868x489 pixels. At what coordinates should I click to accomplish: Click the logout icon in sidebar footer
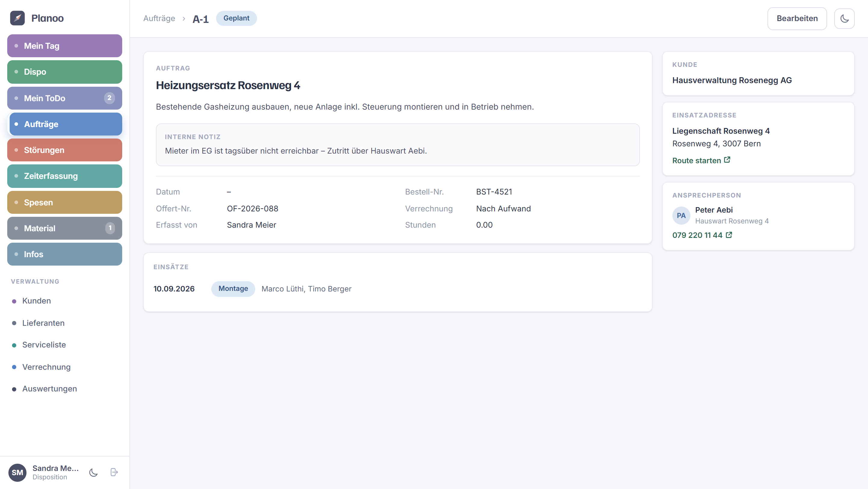[114, 472]
